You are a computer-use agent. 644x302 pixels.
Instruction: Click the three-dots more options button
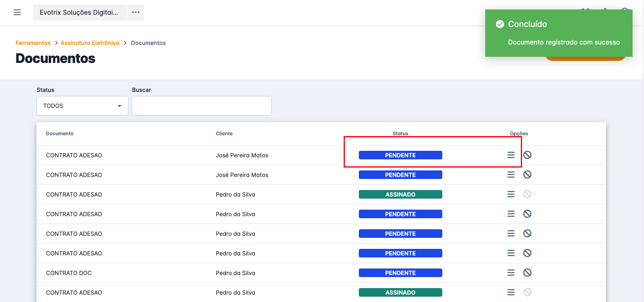[x=136, y=13]
